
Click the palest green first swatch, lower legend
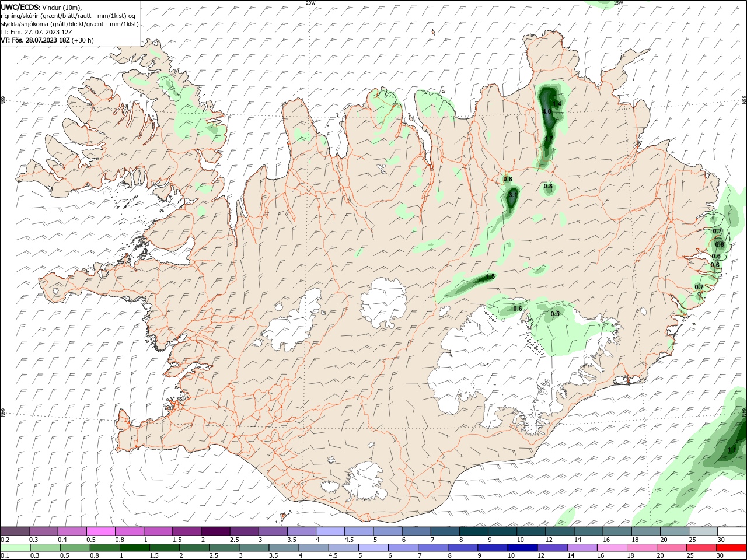tap(15, 548)
